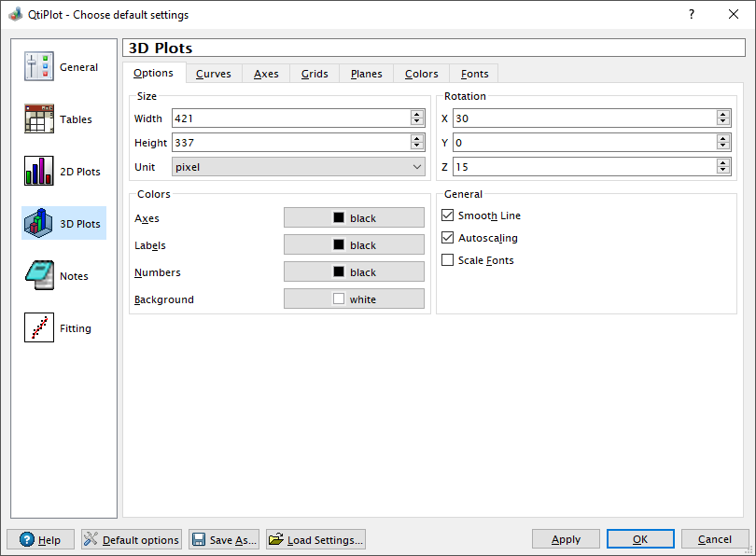Screen dimensions: 756x556
Task: Click the Help button question icon
Action: pyautogui.click(x=26, y=539)
